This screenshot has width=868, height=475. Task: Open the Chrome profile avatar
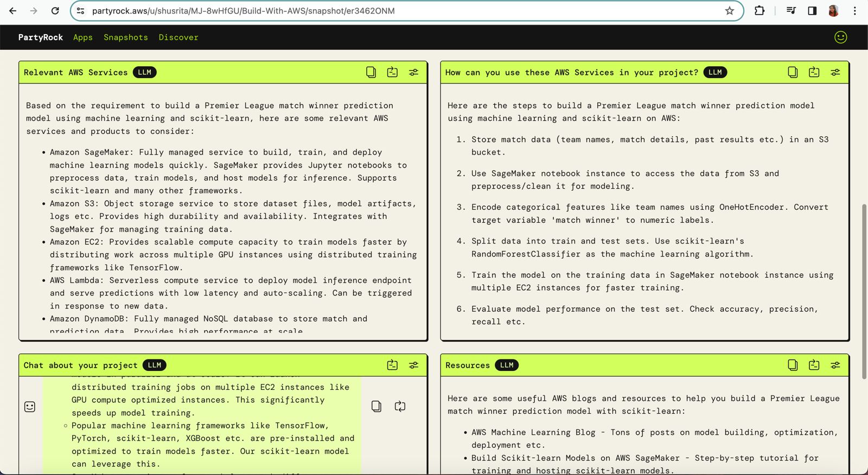coord(833,11)
